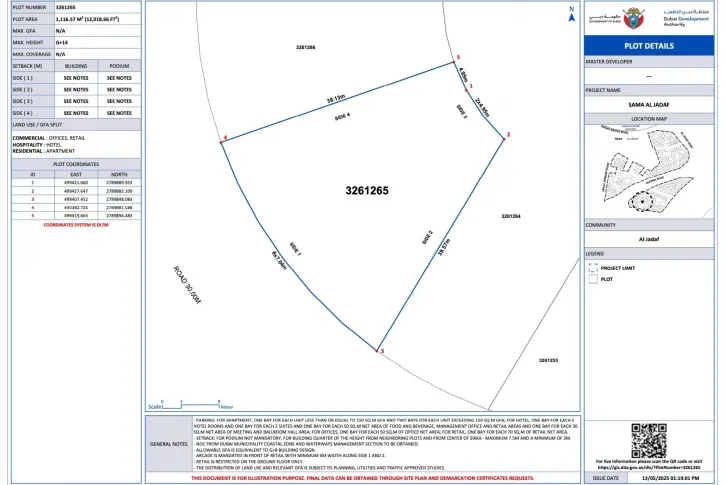Click red vertex marker 4 on the plot

point(221,142)
